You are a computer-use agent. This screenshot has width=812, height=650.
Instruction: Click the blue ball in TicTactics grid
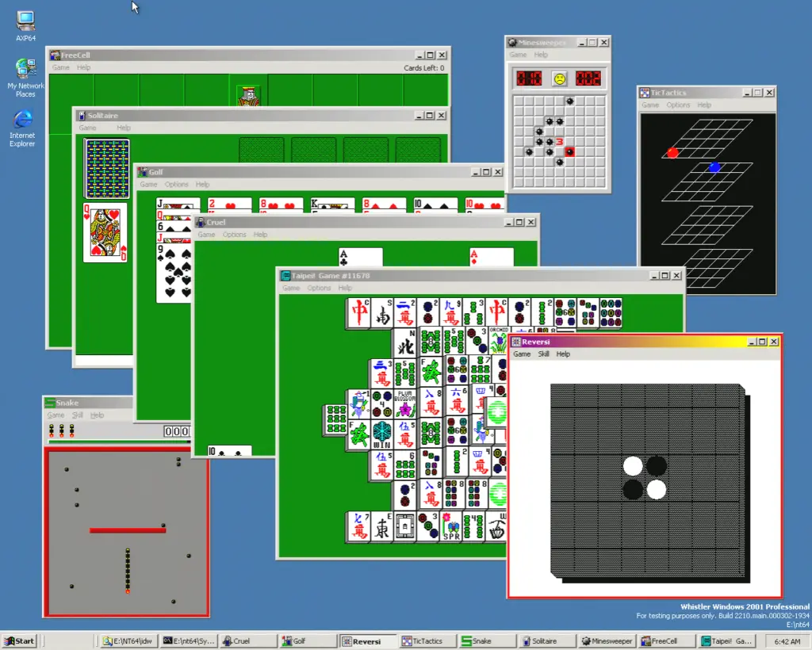(714, 166)
